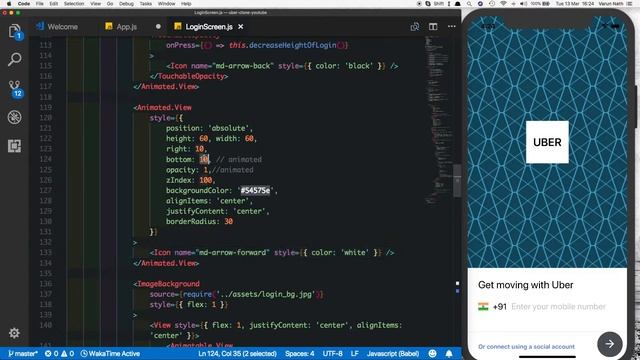Open the Go menu
This screenshot has width=640, height=360.
coord(110,3)
